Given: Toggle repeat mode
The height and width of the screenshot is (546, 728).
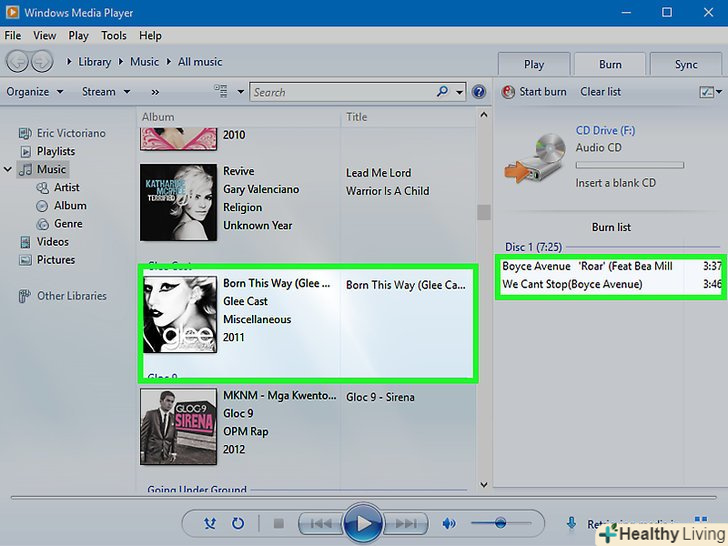Looking at the screenshot, I should click(238, 524).
